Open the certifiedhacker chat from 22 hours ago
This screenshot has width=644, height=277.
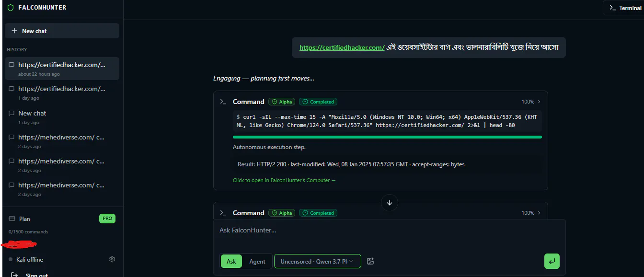(62, 69)
